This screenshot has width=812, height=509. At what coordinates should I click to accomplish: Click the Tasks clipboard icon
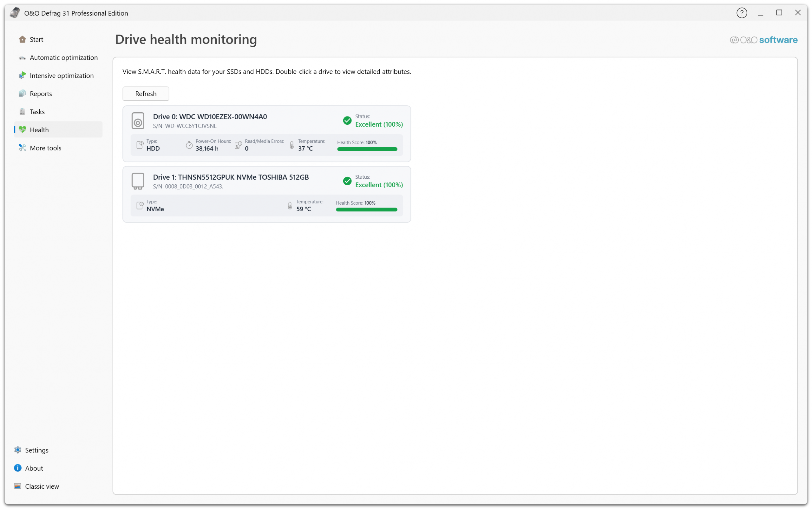point(22,112)
